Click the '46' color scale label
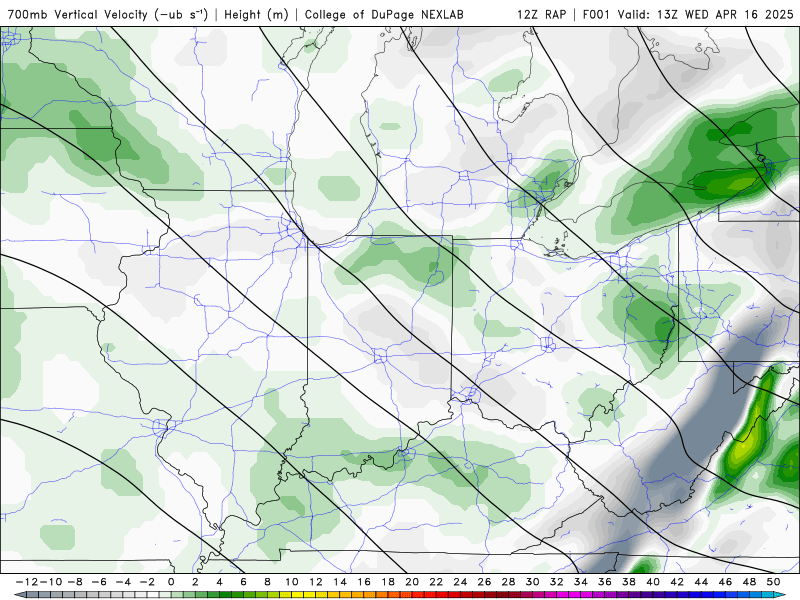This screenshot has height=600, width=800. tap(725, 582)
